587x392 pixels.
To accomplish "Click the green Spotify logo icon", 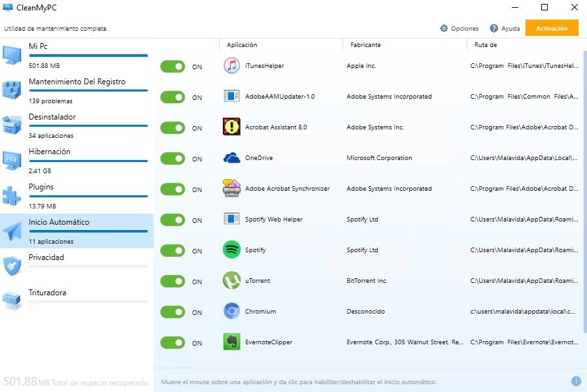I will click(232, 250).
